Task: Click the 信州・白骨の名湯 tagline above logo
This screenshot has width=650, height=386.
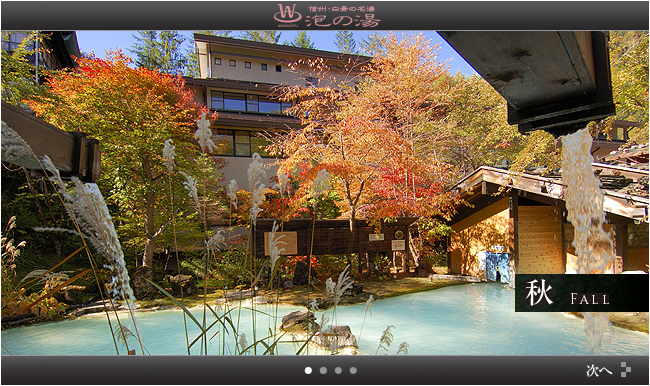Action: pos(342,9)
